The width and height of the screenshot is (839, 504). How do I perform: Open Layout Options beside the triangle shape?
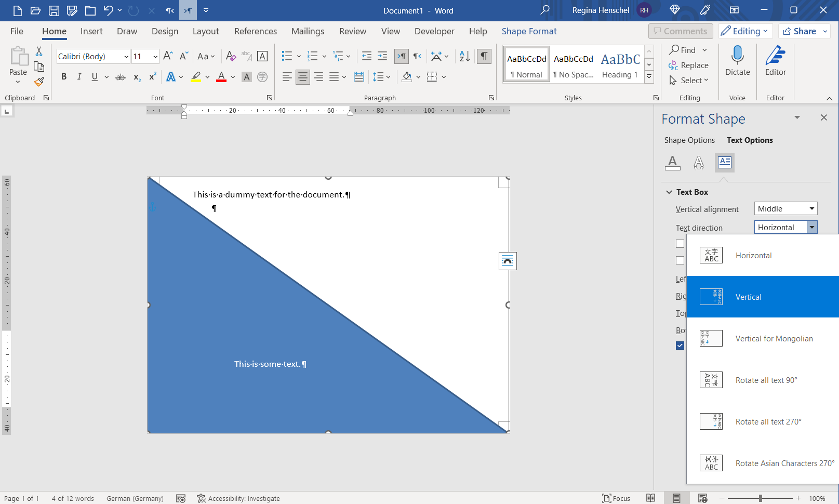pos(508,261)
